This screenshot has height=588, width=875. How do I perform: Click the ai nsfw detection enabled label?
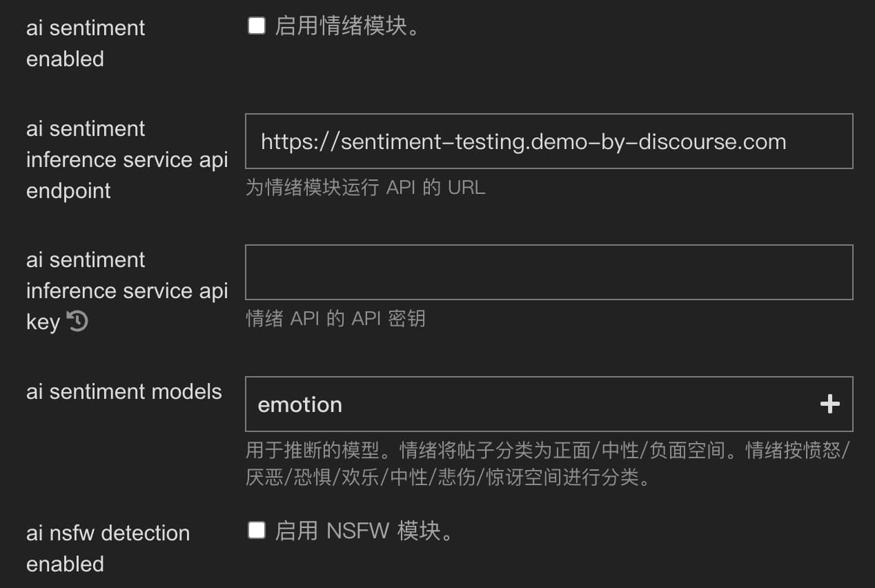(x=108, y=548)
